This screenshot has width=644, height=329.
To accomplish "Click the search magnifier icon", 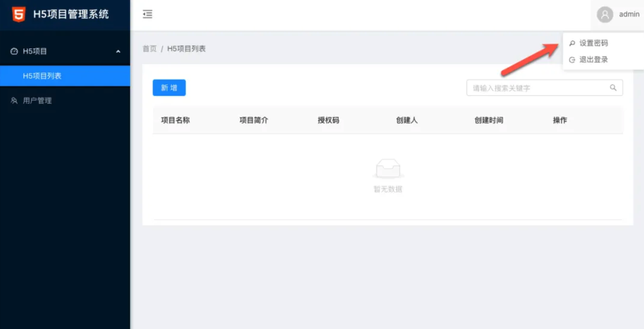I will (613, 88).
